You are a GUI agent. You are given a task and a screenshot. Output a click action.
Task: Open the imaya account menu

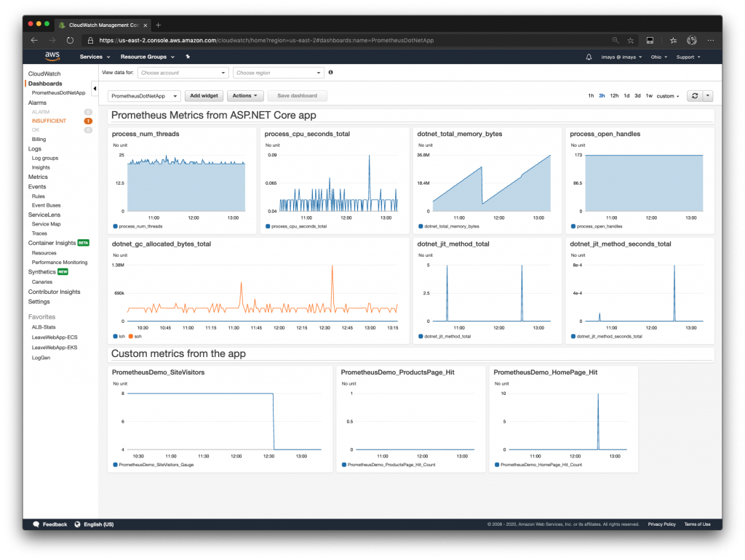click(621, 57)
